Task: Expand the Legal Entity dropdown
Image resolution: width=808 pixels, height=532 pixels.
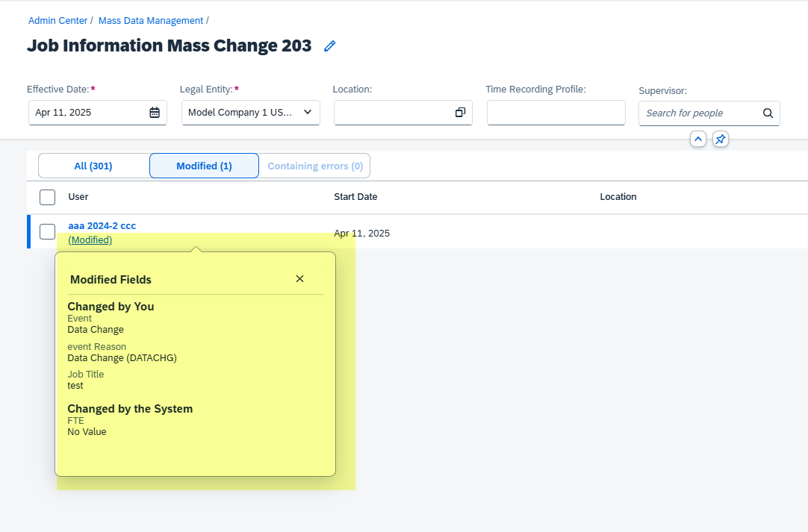Action: [x=250, y=112]
